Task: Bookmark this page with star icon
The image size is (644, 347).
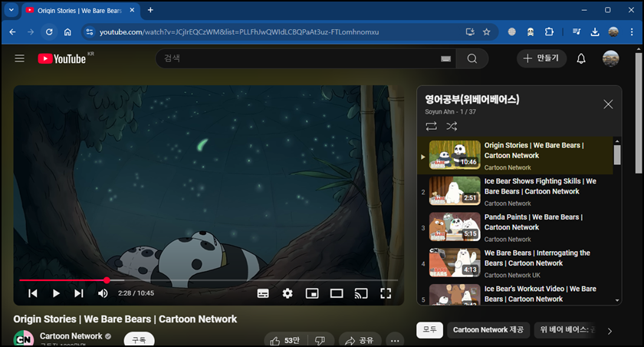Action: [x=487, y=32]
